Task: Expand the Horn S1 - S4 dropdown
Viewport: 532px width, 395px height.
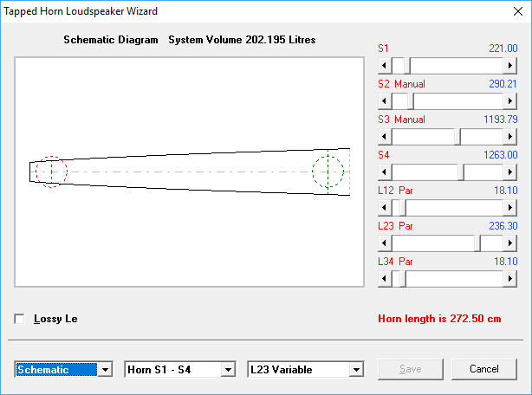Action: [x=229, y=370]
